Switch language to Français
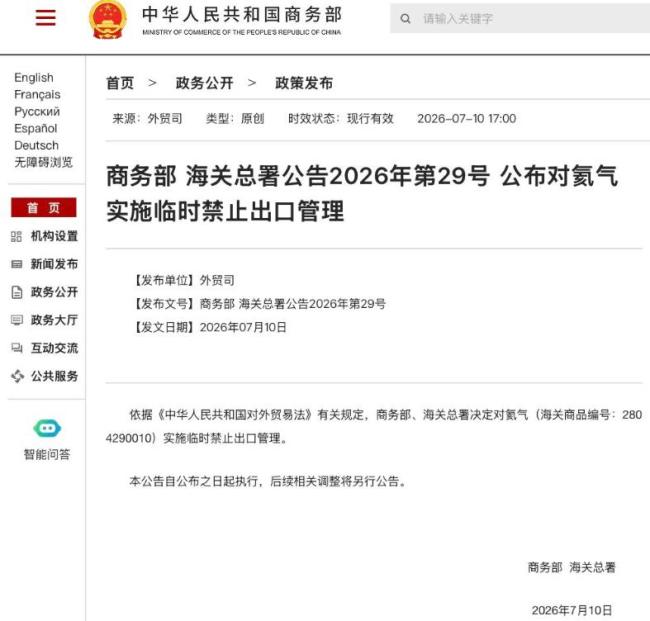Viewport: 650px width, 621px height. point(37,95)
